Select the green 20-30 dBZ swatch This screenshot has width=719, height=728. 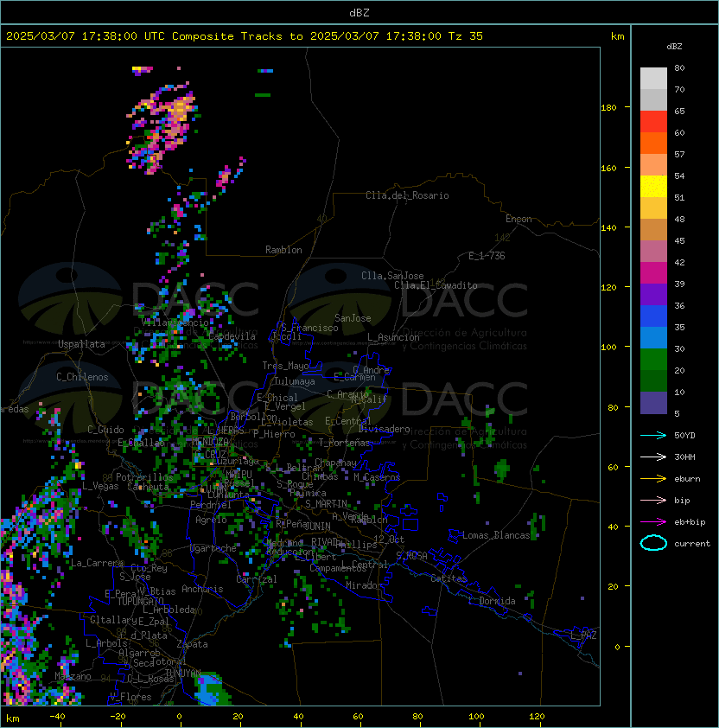point(653,360)
